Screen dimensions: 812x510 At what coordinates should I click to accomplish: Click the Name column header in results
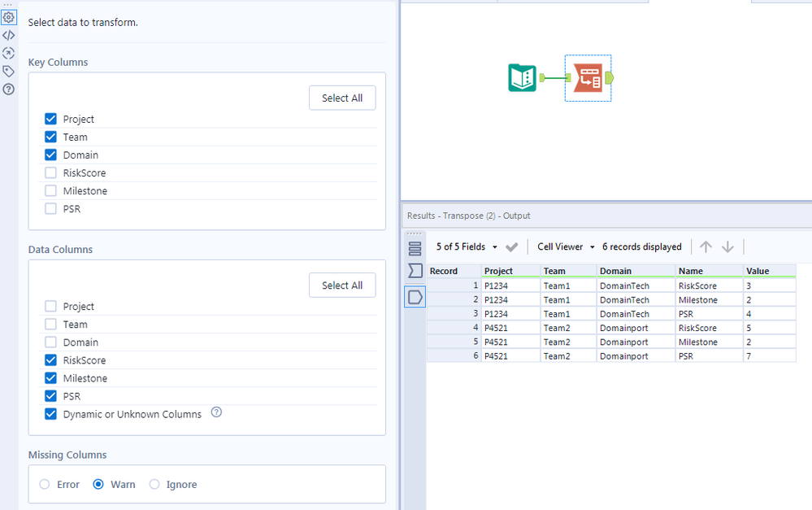point(709,271)
